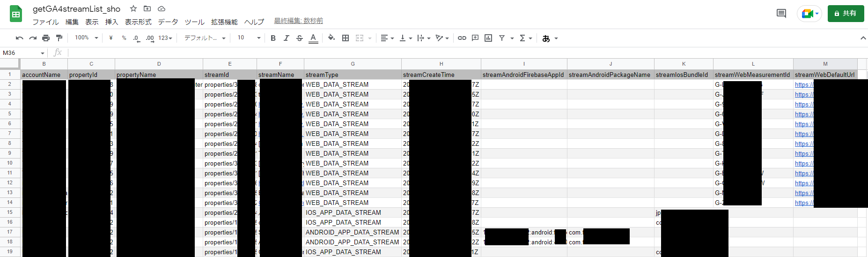This screenshot has height=257, width=868.
Task: Select column M header
Action: coord(825,64)
